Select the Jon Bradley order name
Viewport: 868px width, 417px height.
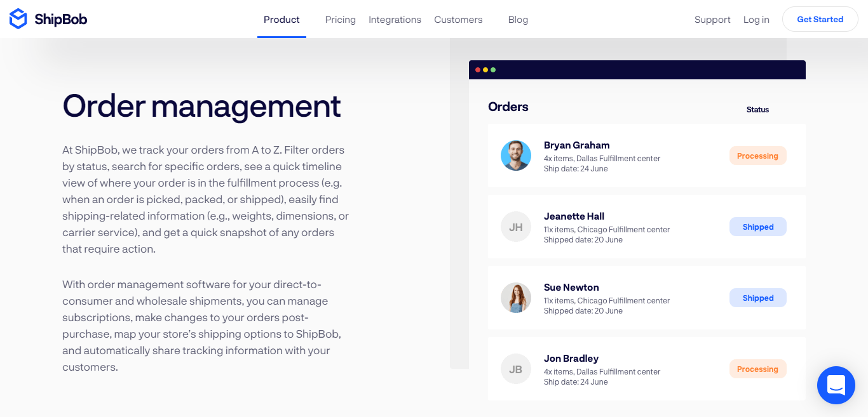(x=571, y=359)
